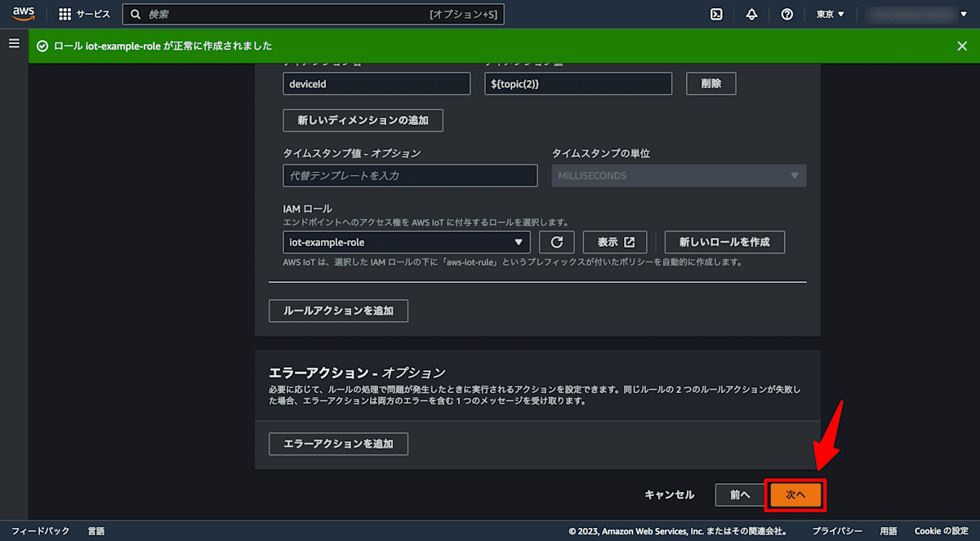Open the 用語 footer link
This screenshot has width=980, height=541.
point(889,531)
